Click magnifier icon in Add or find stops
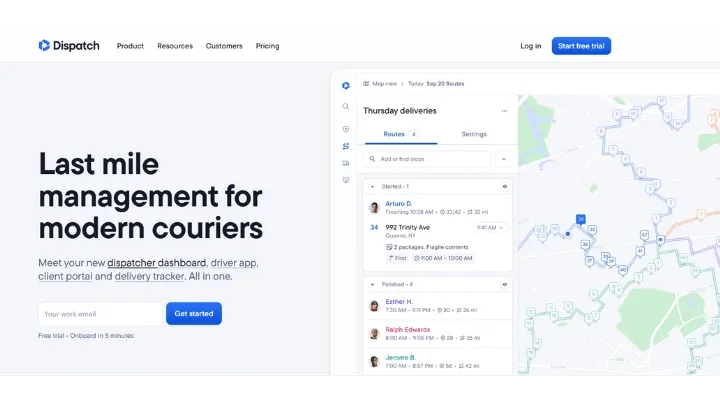 372,159
